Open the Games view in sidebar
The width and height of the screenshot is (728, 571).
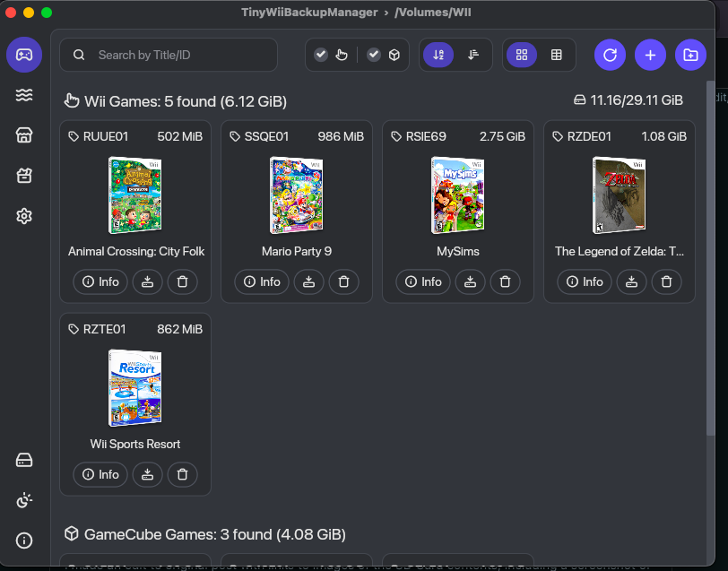(x=24, y=55)
